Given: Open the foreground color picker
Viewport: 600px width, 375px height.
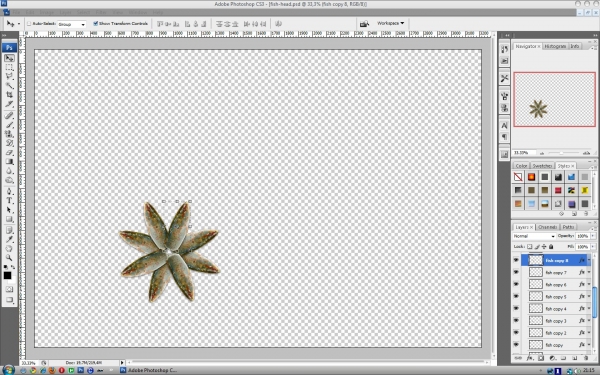Looking at the screenshot, I should [7, 276].
